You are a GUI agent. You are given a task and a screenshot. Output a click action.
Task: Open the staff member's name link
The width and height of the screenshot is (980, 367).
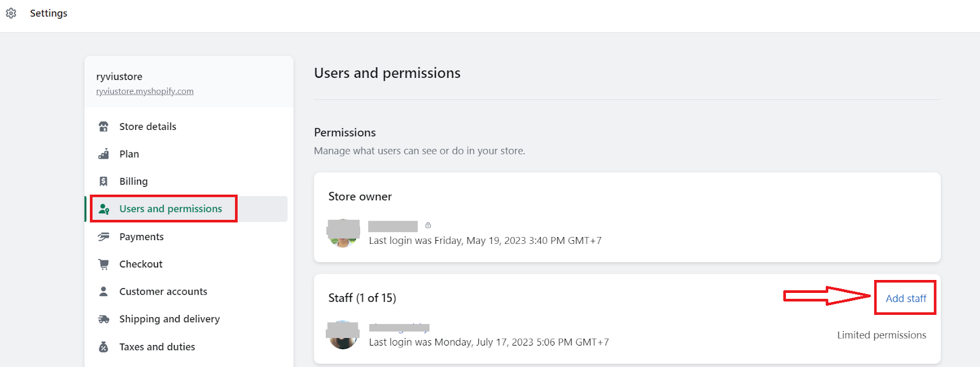[x=399, y=328]
